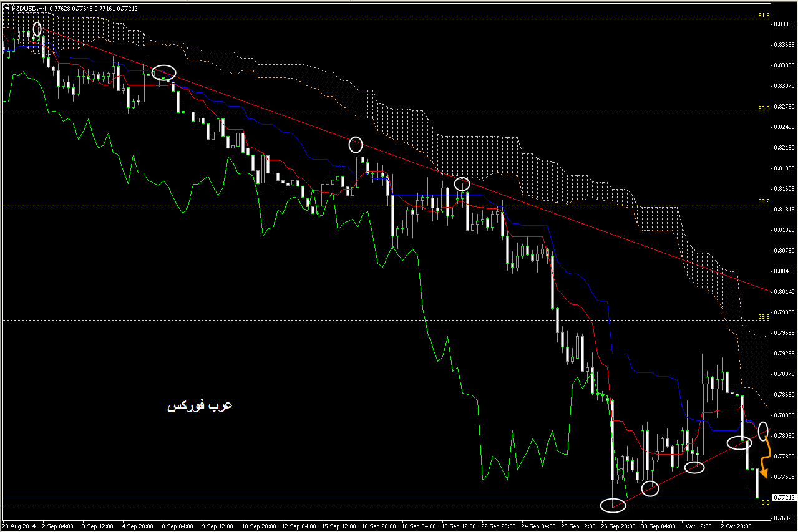
Task: Click the 9 Sep 12:00 time label
Action: (x=218, y=526)
